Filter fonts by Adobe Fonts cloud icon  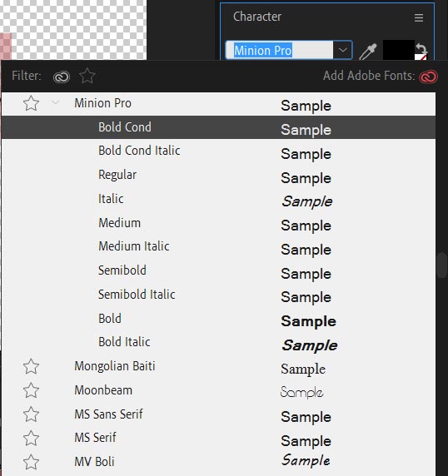point(62,77)
